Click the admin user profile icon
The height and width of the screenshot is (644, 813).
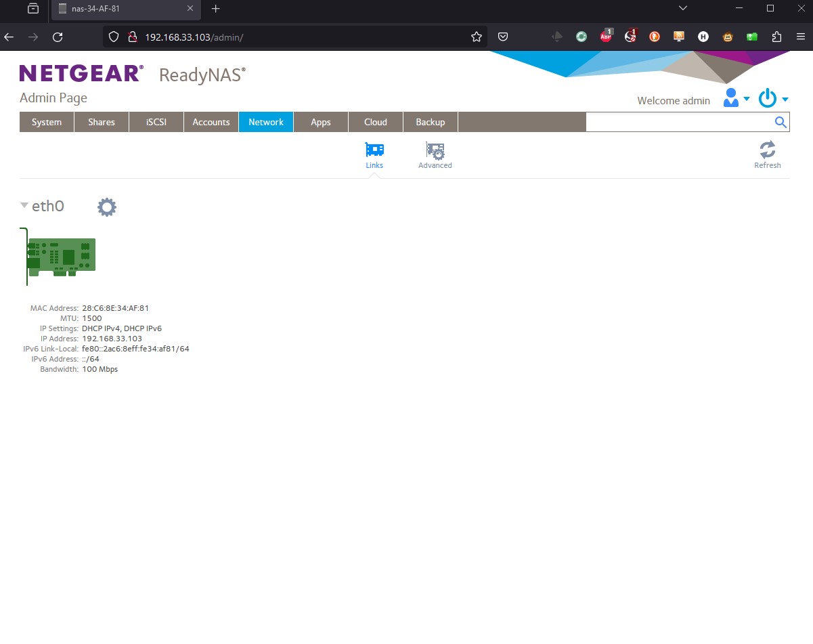[x=731, y=98]
